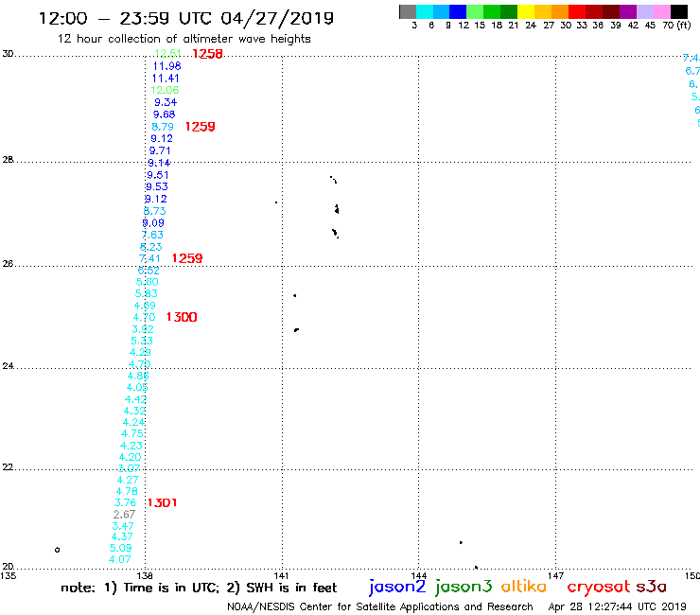
Task: Click the orange swatch in the color legend
Action: 560,11
